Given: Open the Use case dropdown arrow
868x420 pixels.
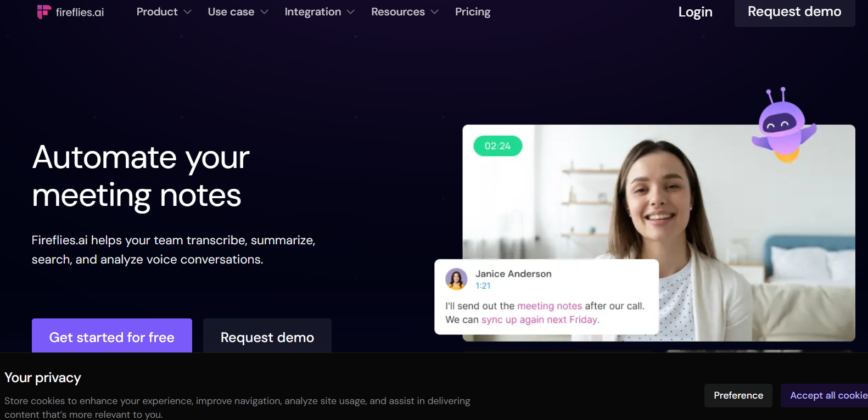Looking at the screenshot, I should [x=265, y=12].
